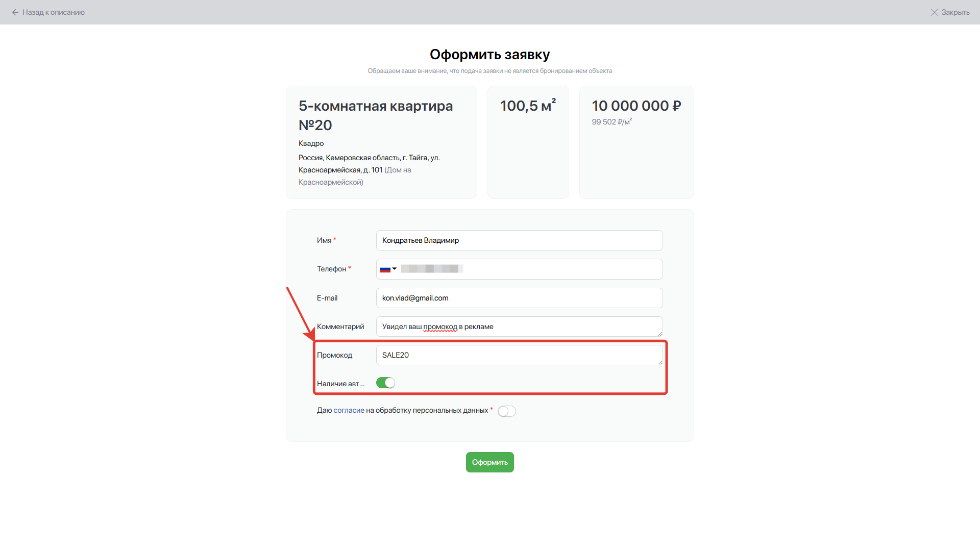Click the 'Закрыть' text label
The width and height of the screenshot is (980, 551).
pyautogui.click(x=955, y=12)
